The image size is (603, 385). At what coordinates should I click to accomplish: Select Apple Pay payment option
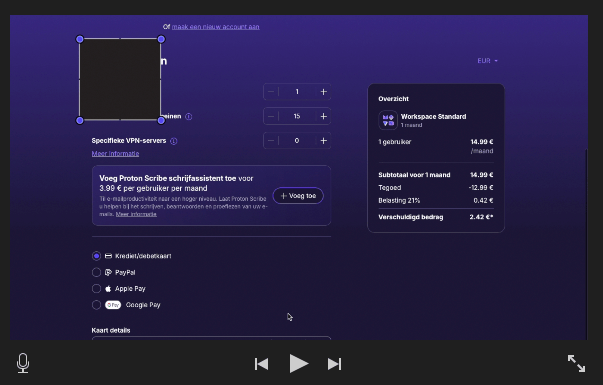click(x=96, y=288)
